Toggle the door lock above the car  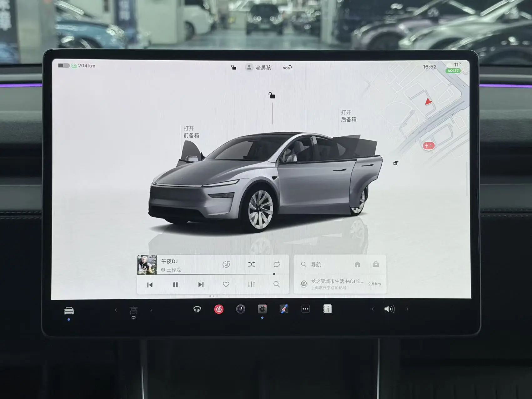coord(272,95)
